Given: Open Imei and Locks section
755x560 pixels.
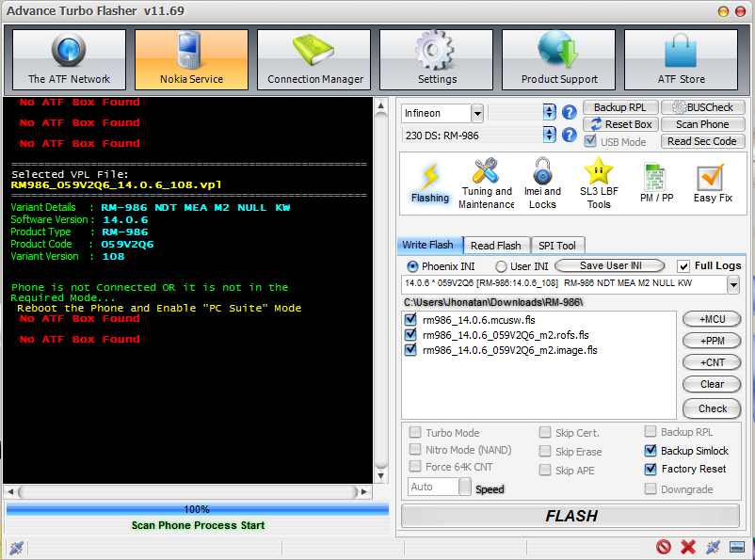Looking at the screenshot, I should (x=542, y=184).
